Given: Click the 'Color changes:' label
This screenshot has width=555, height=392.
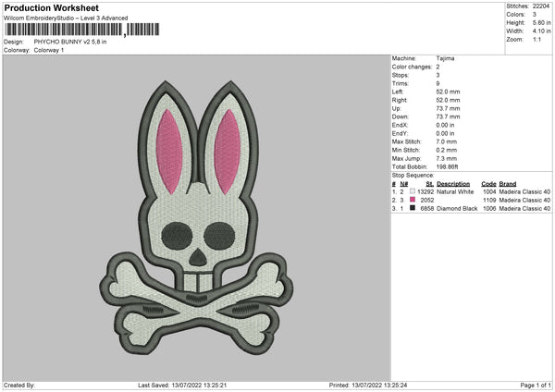Looking at the screenshot, I should point(412,67).
